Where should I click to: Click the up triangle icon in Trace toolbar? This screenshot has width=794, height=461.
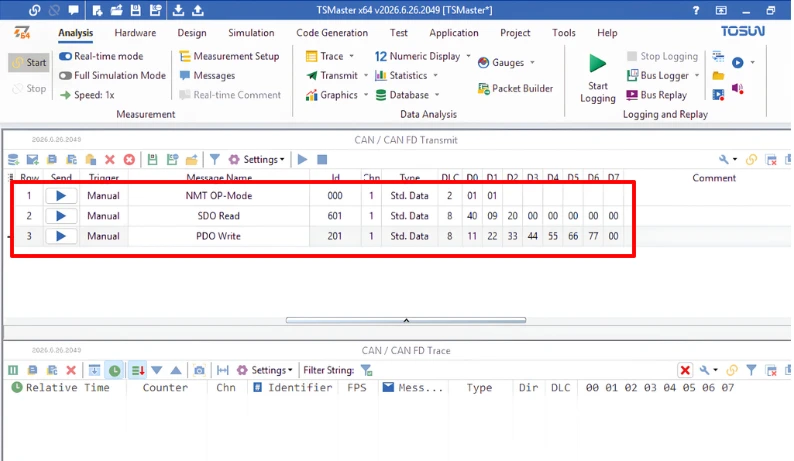[176, 370]
